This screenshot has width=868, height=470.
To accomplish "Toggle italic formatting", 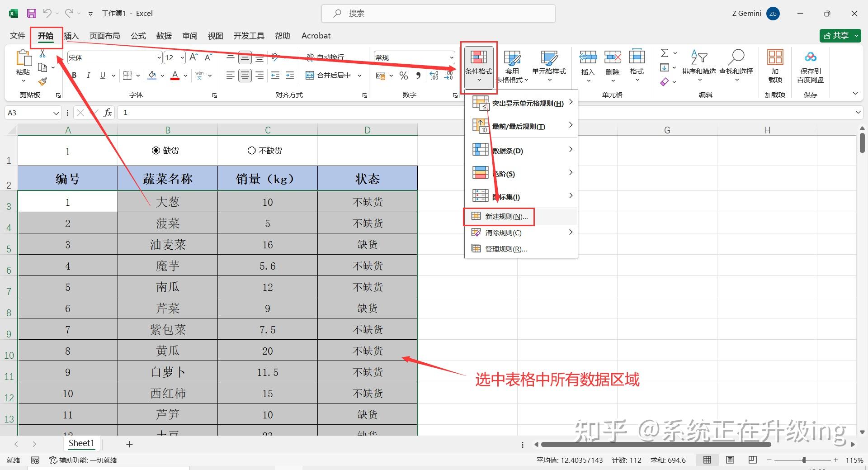I will click(89, 75).
